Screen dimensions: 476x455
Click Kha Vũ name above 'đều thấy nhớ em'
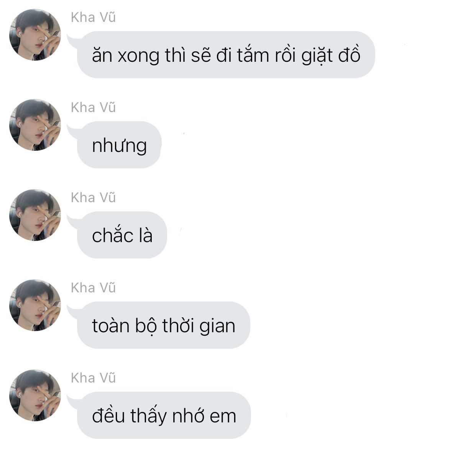(93, 378)
